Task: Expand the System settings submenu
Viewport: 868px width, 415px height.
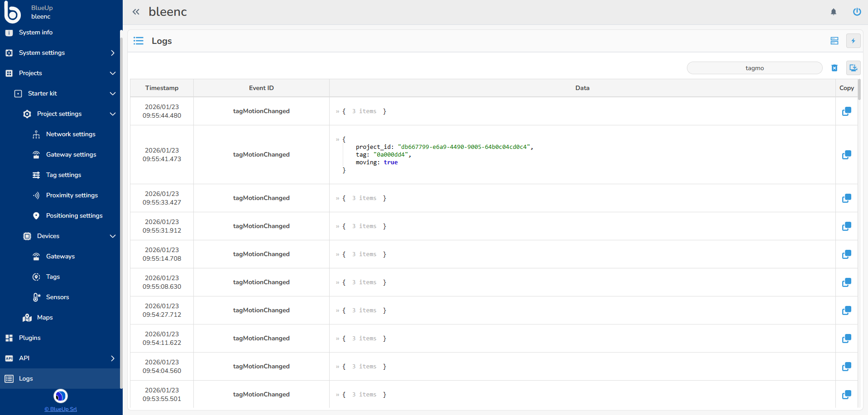Action: 112,53
